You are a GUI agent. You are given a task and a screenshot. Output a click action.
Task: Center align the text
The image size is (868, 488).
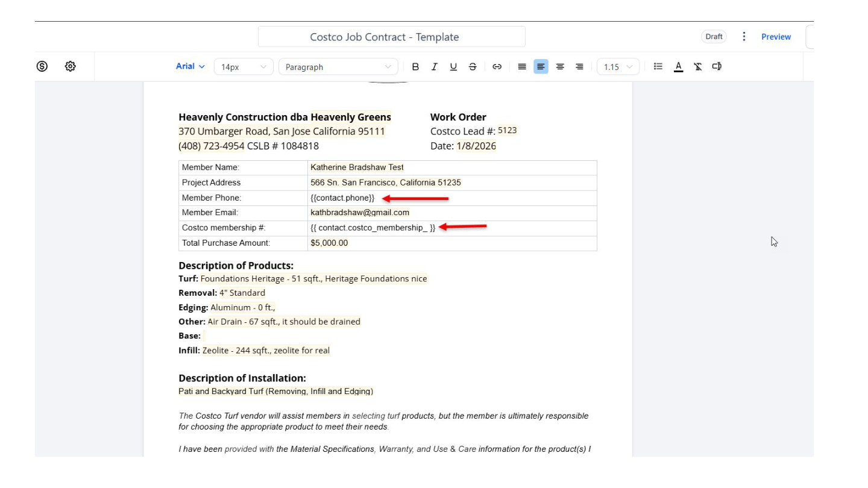560,67
